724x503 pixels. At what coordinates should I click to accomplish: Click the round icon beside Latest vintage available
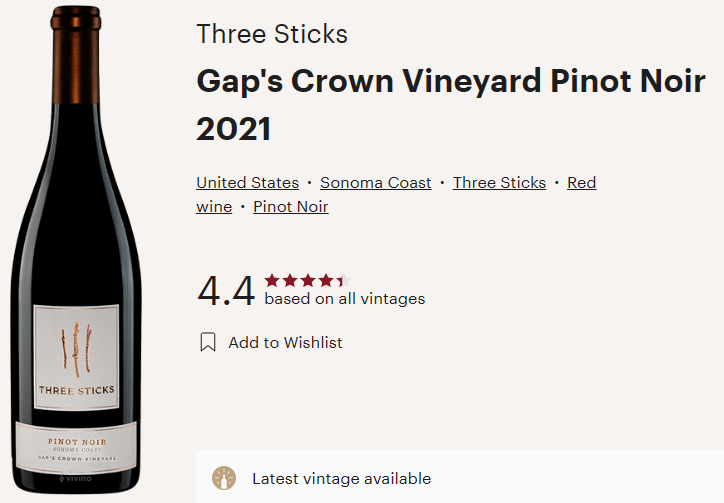pos(225,478)
